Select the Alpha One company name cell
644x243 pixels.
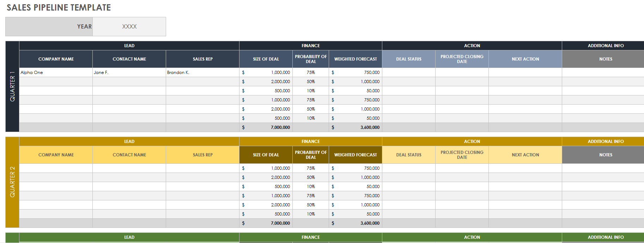pyautogui.click(x=56, y=73)
